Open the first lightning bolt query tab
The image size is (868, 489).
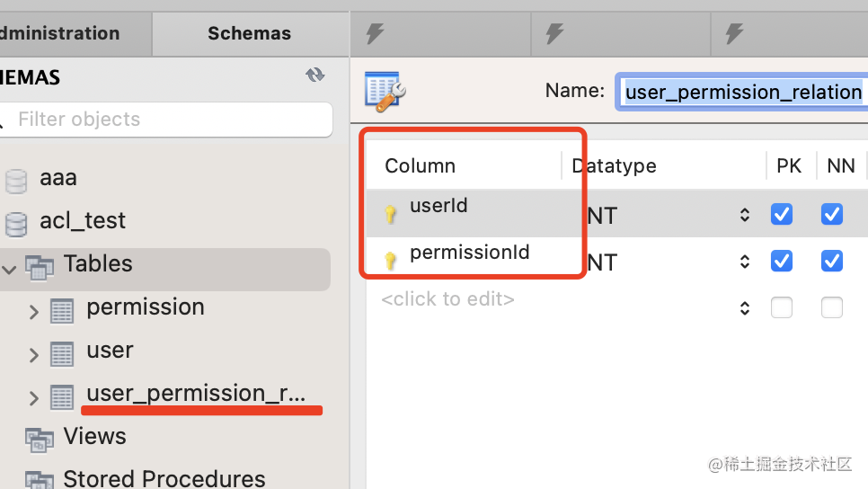point(376,34)
